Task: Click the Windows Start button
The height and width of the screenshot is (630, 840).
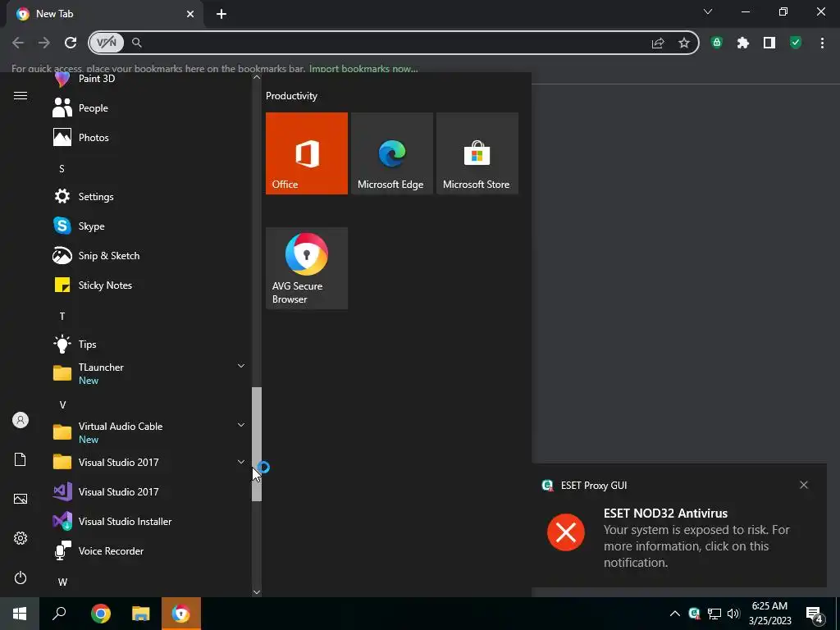Action: (20, 614)
